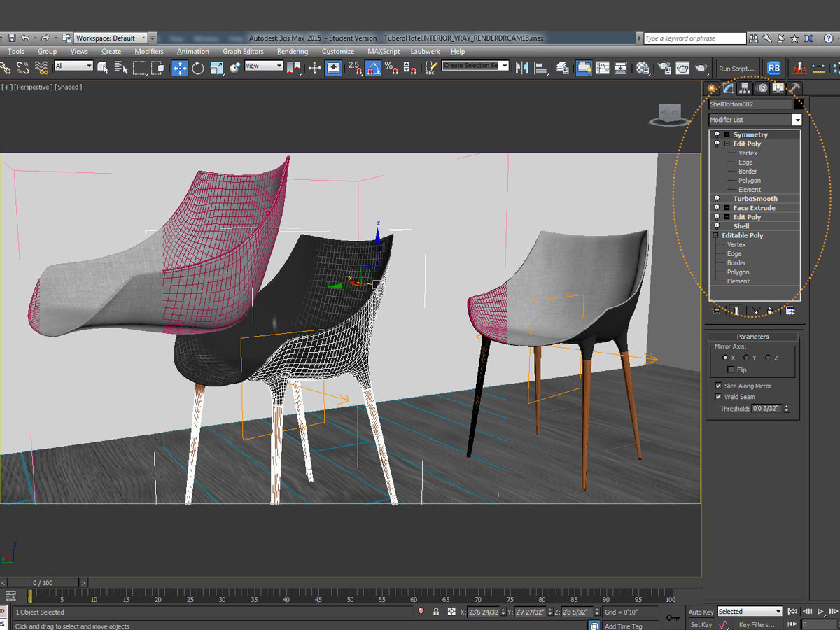Select the Y mirror axis radio button
This screenshot has width=840, height=630.
(x=746, y=358)
